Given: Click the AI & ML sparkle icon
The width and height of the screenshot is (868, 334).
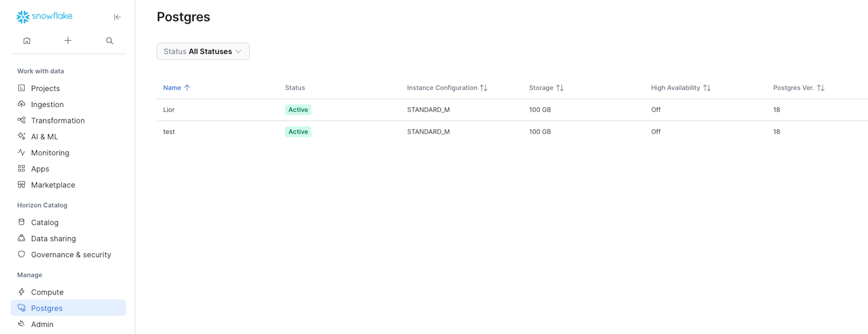Looking at the screenshot, I should pos(21,136).
